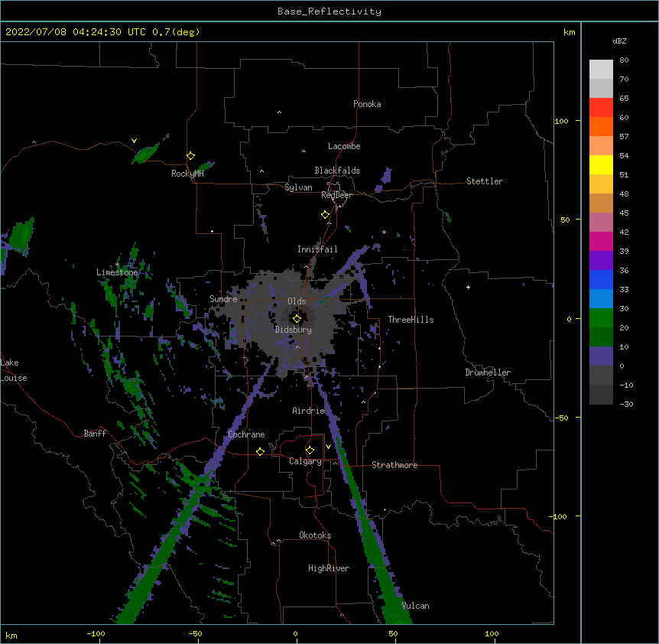Pick the light gray 70-80 dBZ legend swatch

[601, 70]
